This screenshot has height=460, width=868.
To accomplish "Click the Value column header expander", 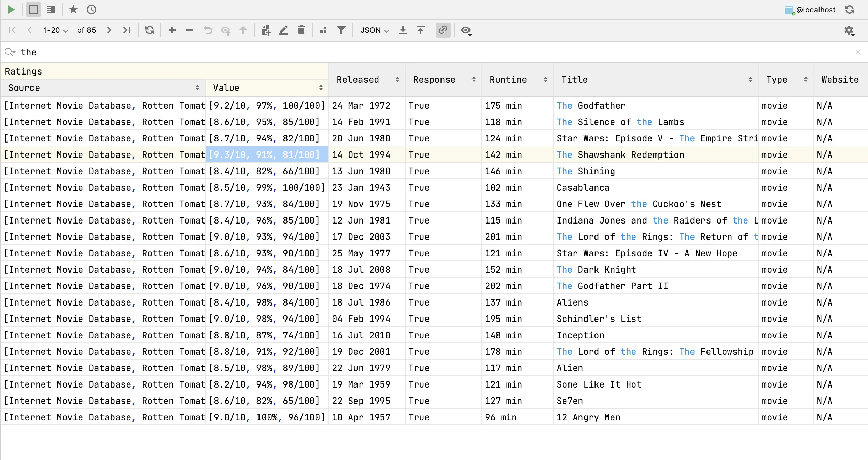I will click(320, 88).
